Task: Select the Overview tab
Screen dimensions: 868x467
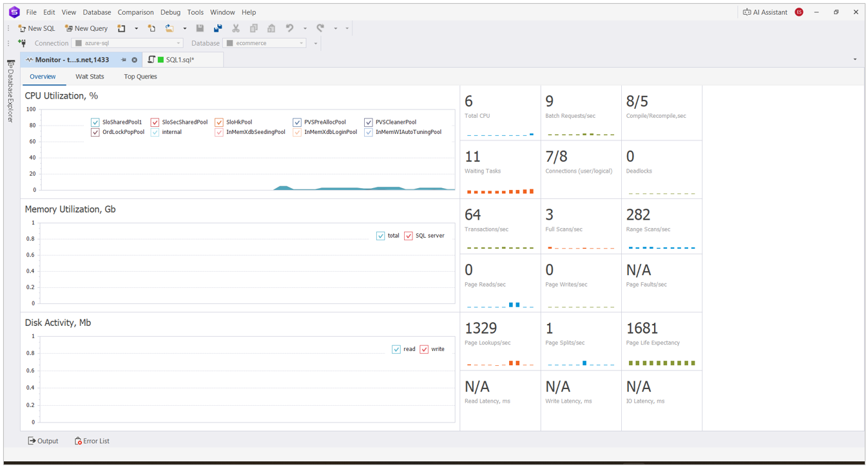Action: tap(43, 77)
